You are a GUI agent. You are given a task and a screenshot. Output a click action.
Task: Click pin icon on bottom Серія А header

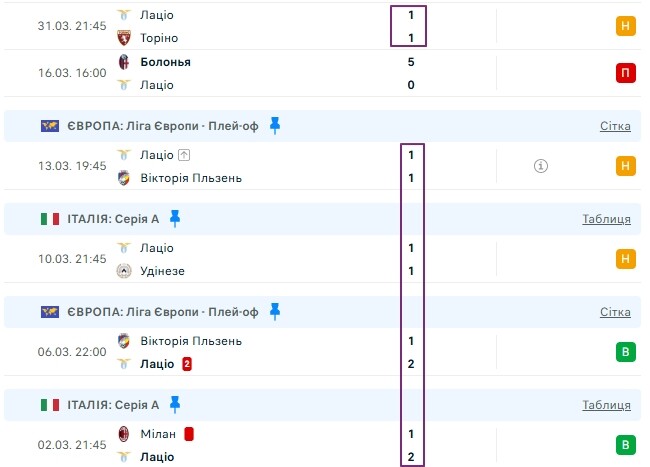click(x=175, y=404)
